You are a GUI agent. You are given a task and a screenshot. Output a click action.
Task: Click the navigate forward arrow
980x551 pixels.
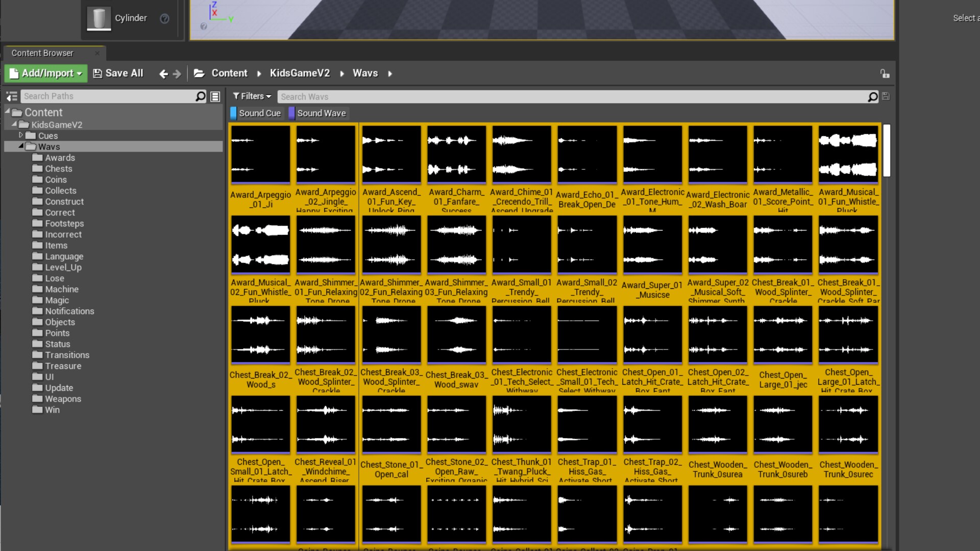tap(177, 74)
